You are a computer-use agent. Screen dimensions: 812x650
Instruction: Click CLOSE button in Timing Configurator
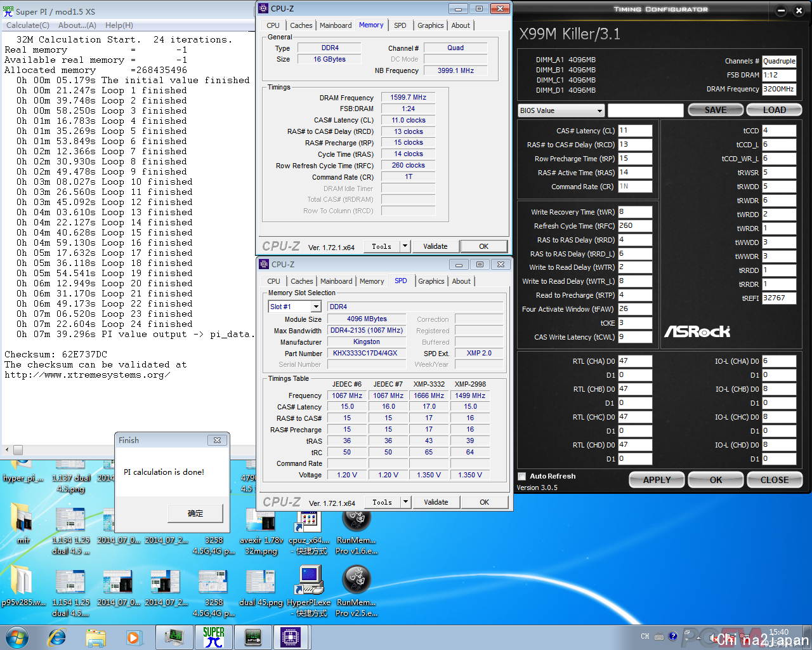click(x=775, y=480)
